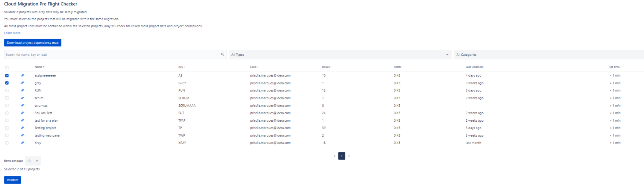The height and width of the screenshot is (185, 644).
Task: Click the Sou um Test project name
Action: (43, 113)
